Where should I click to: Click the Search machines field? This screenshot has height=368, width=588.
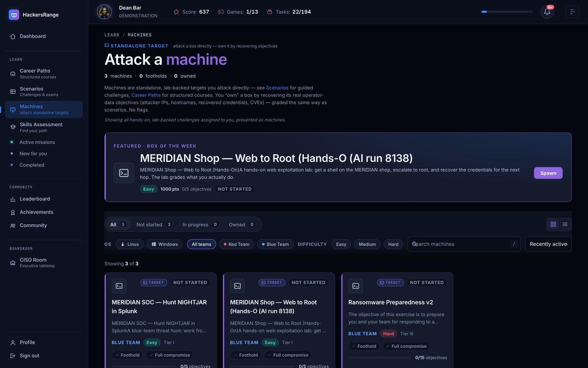pyautogui.click(x=464, y=244)
